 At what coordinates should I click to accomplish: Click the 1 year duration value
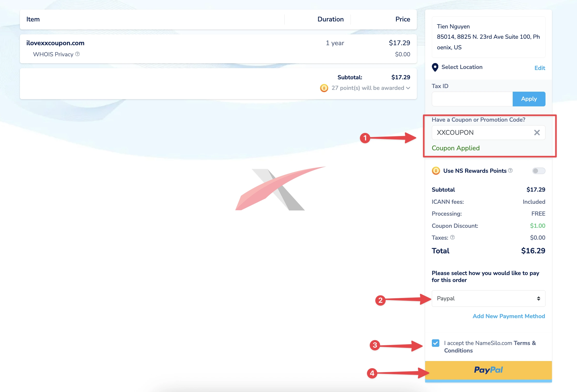335,43
